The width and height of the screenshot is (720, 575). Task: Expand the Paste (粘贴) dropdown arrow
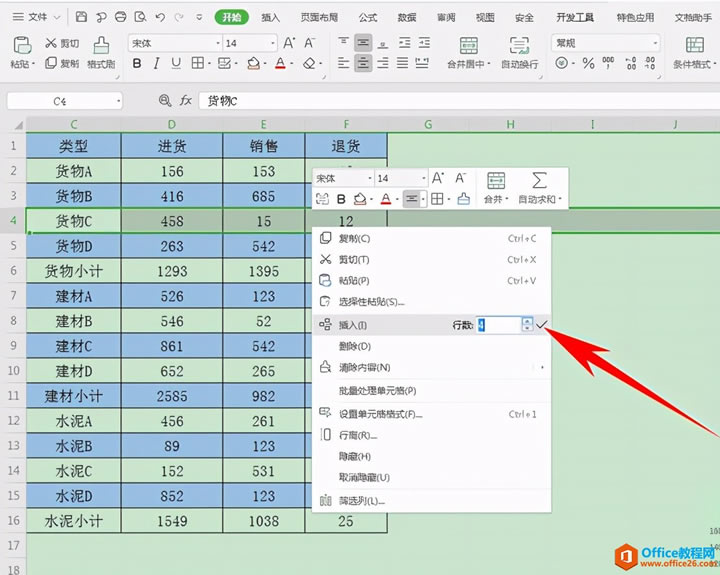coord(34,64)
